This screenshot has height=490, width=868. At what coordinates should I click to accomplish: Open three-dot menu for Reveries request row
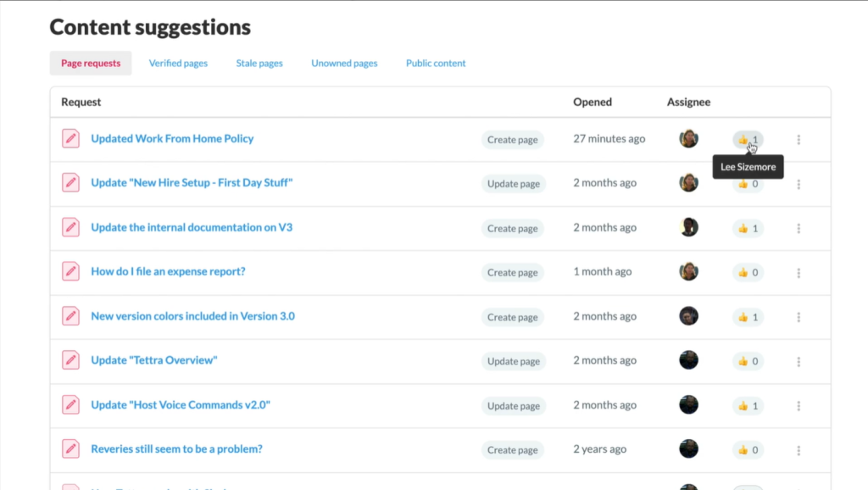click(x=798, y=450)
